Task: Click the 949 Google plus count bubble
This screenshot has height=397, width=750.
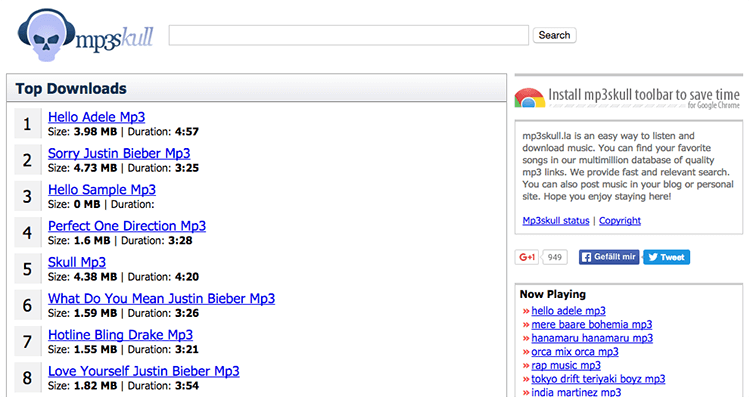Action: click(554, 257)
